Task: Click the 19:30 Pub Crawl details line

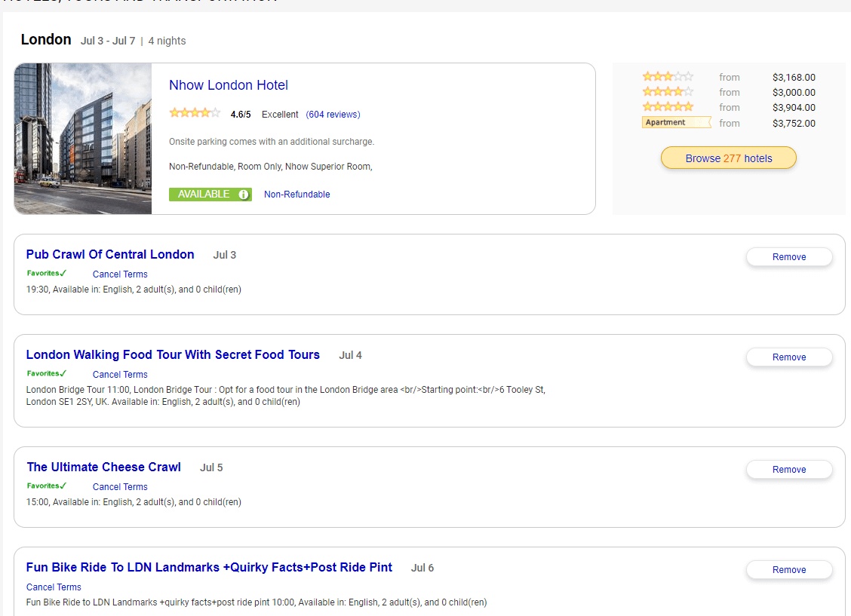Action: 134,290
